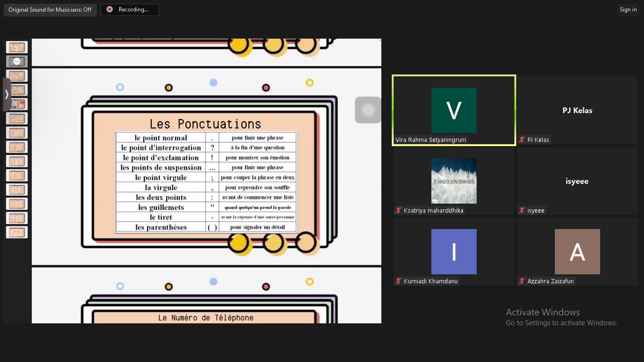Select the last slide thumbnail in the strip
Image resolution: width=644 pixels, height=362 pixels.
click(x=17, y=232)
